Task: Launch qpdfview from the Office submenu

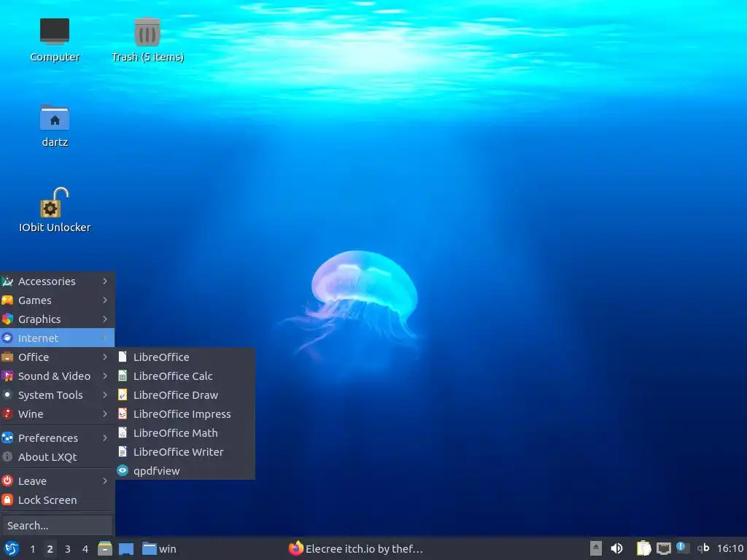Action: [185, 471]
